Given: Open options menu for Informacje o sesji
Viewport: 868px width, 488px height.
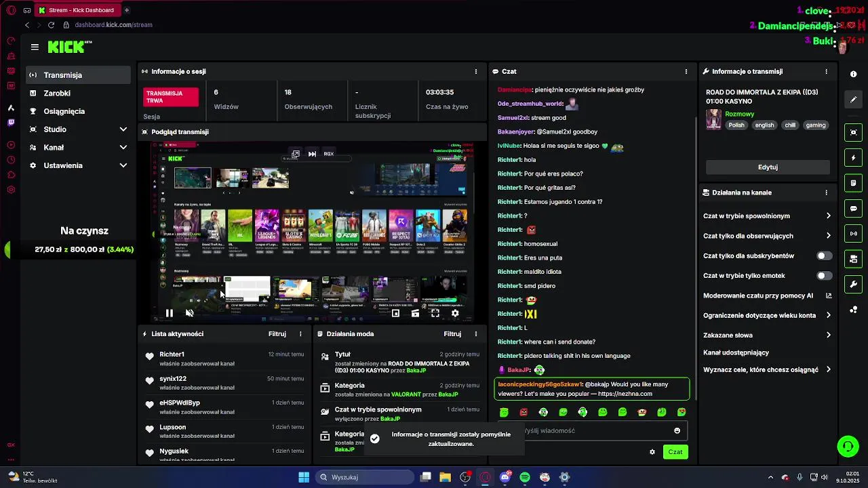Looking at the screenshot, I should click(x=475, y=71).
